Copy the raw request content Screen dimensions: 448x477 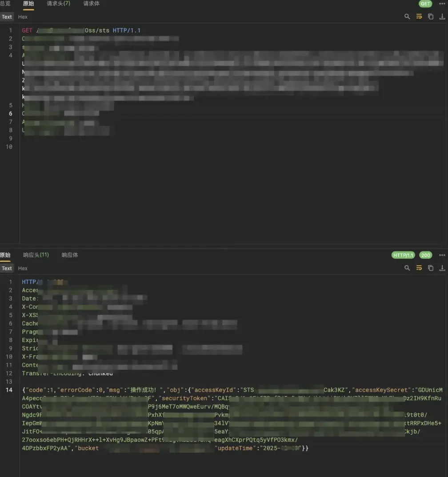(431, 16)
